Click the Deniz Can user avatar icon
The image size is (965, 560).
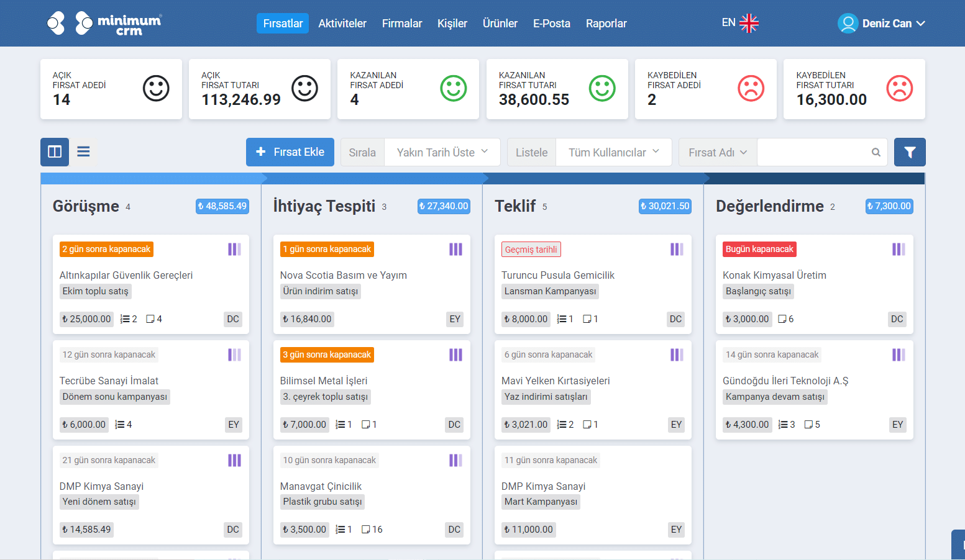[x=848, y=23]
